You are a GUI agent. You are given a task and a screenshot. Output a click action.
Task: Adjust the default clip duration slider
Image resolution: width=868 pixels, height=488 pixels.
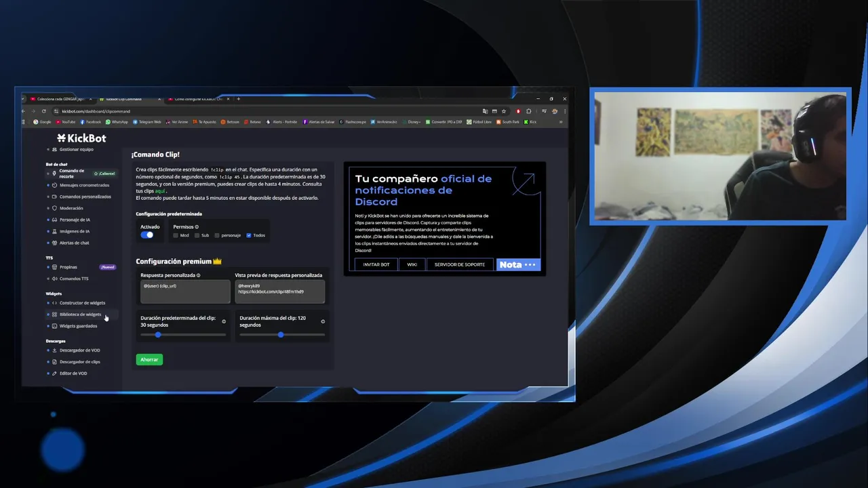pos(183,335)
